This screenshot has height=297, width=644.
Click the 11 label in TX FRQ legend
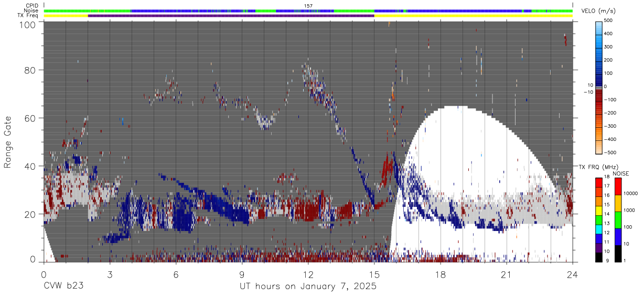tap(607, 242)
